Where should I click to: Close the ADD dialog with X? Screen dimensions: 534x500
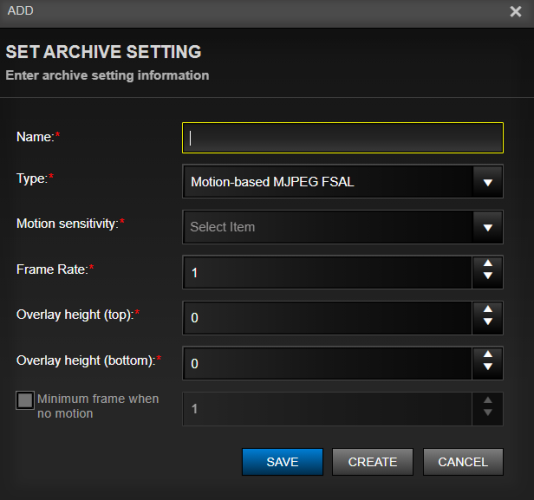[x=516, y=12]
